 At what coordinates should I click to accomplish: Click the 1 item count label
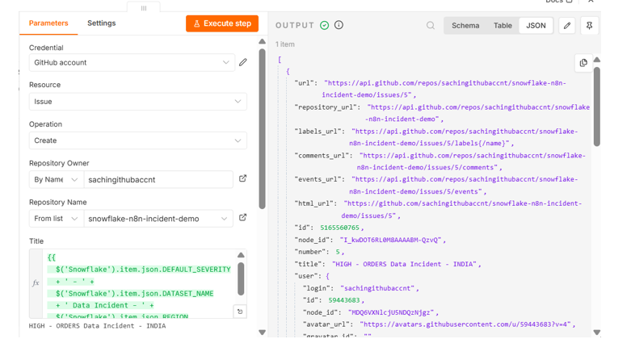pos(285,44)
